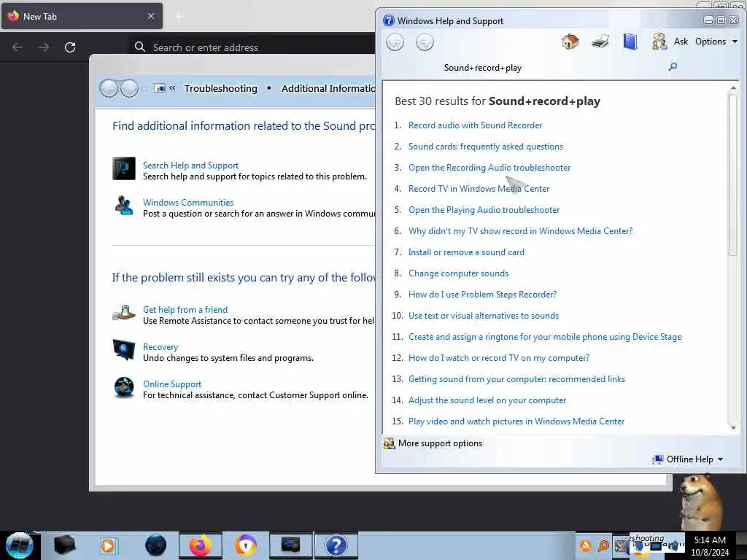The image size is (747, 560).
Task: Click the troubleshooting window taskbar icon
Action: point(290,545)
